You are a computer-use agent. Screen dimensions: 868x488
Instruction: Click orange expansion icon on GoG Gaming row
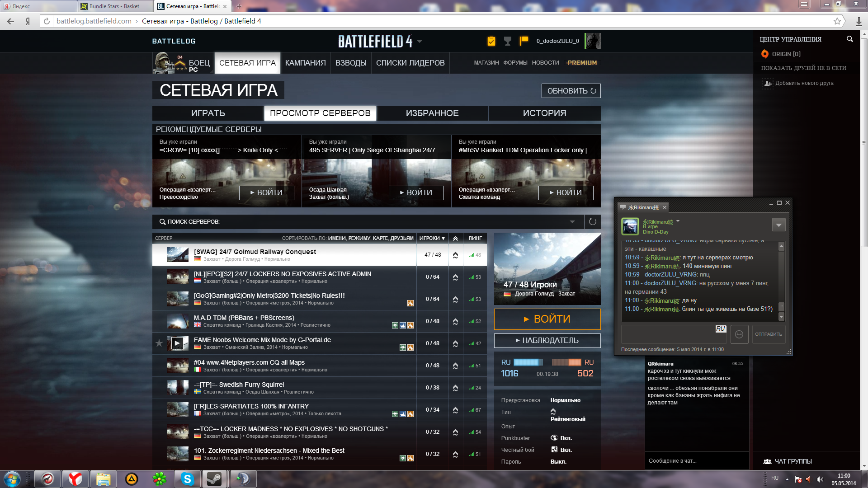click(410, 303)
